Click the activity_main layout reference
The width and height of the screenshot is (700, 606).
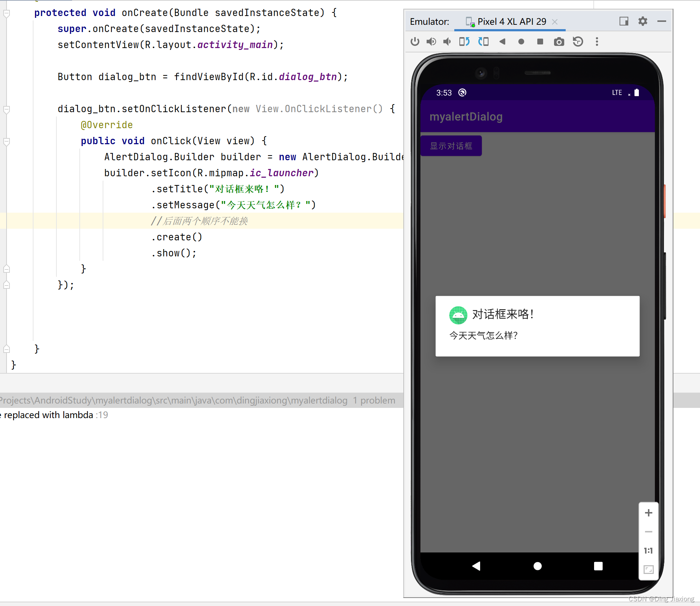click(x=235, y=45)
